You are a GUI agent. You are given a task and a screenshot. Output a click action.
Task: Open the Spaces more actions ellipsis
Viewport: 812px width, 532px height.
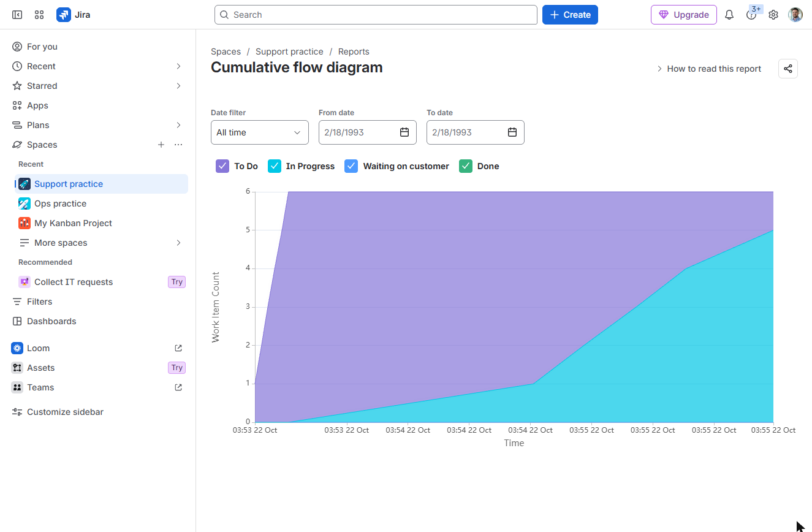click(178, 145)
